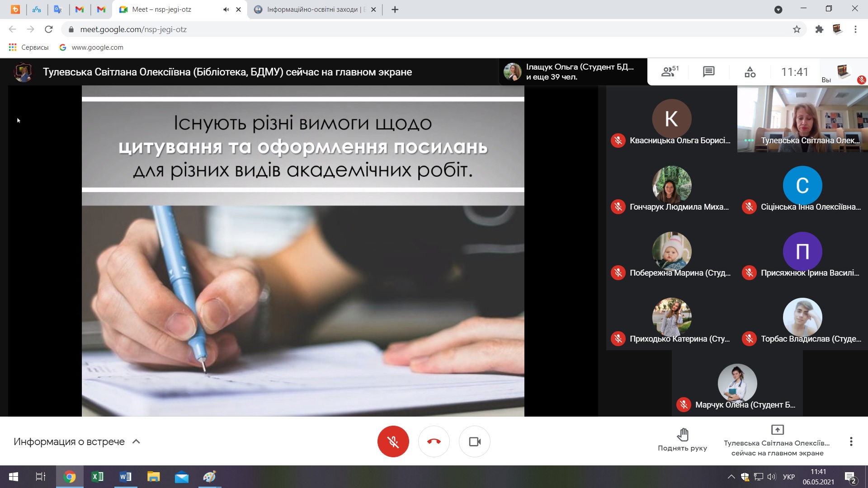The image size is (868, 488).
Task: Select Тулевська Світлана video thumbnail tile
Action: click(802, 119)
